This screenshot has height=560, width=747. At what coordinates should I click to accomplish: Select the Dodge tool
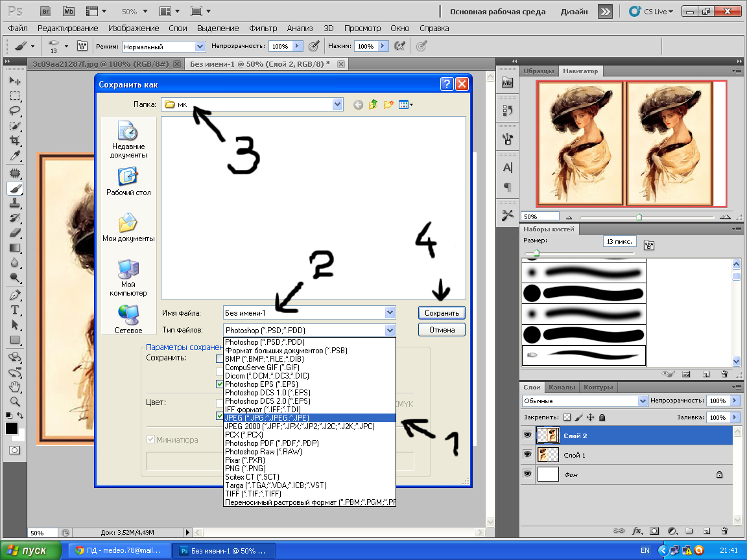15,277
